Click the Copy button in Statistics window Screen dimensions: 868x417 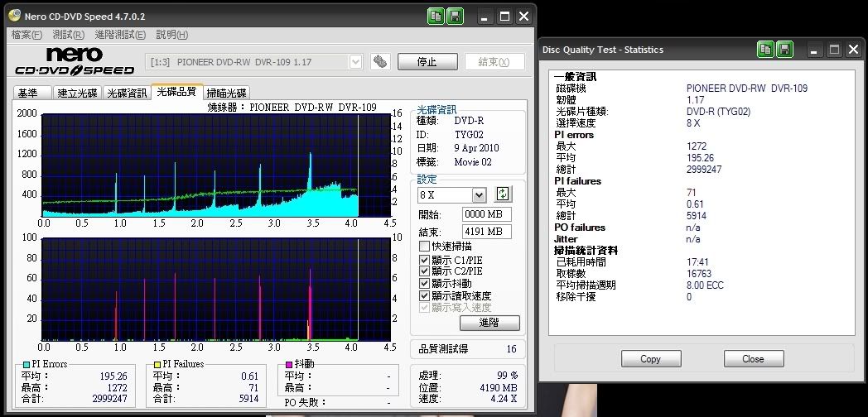[x=650, y=359]
